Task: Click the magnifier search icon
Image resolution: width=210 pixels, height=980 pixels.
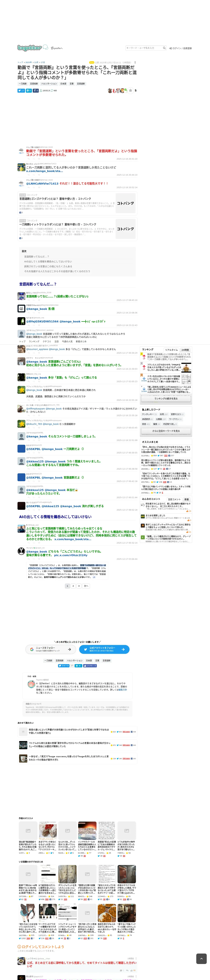Action: [x=164, y=48]
